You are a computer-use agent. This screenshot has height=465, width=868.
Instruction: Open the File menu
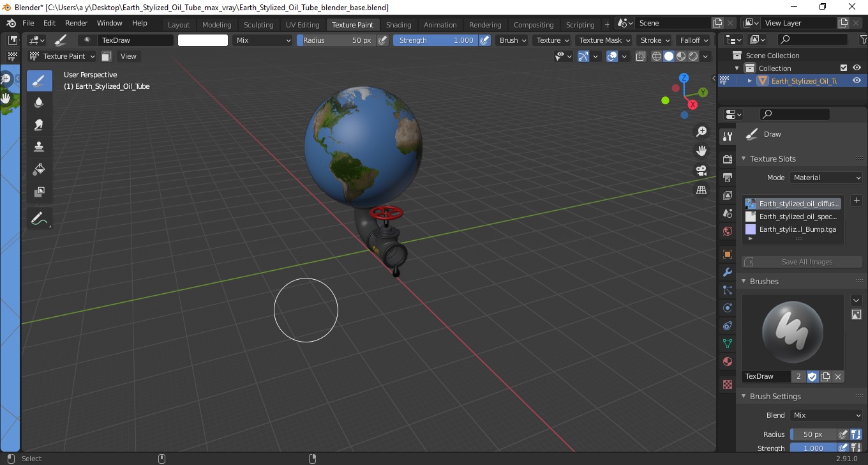click(x=28, y=23)
